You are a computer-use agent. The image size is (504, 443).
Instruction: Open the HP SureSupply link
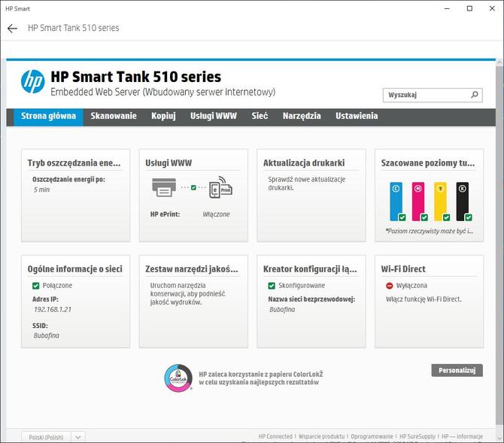[417, 436]
